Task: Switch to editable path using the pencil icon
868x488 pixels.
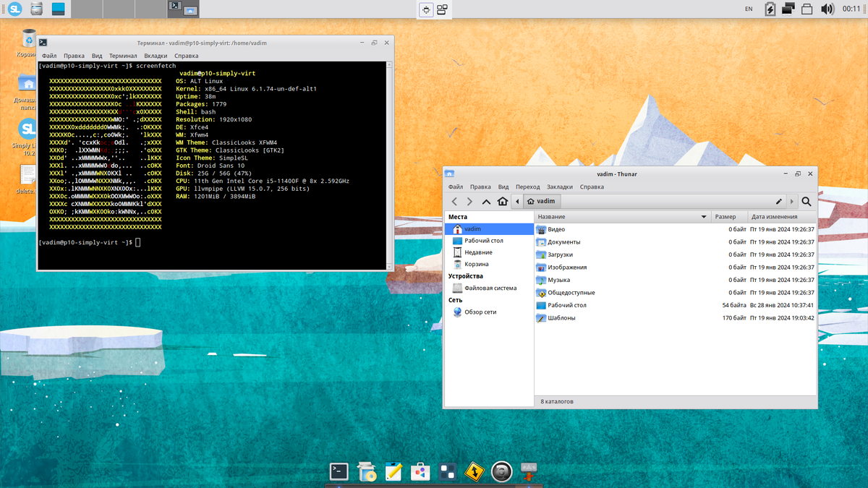Action: [779, 201]
